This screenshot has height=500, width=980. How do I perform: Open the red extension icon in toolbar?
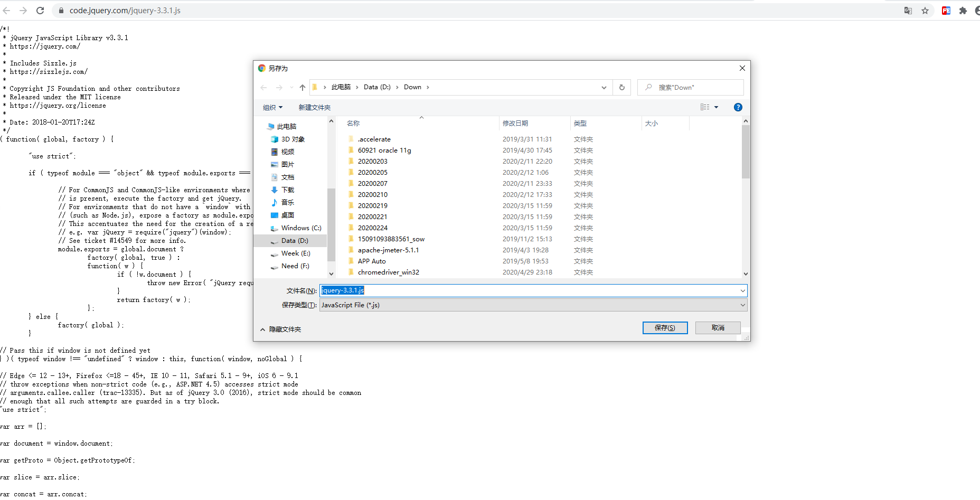click(x=946, y=11)
